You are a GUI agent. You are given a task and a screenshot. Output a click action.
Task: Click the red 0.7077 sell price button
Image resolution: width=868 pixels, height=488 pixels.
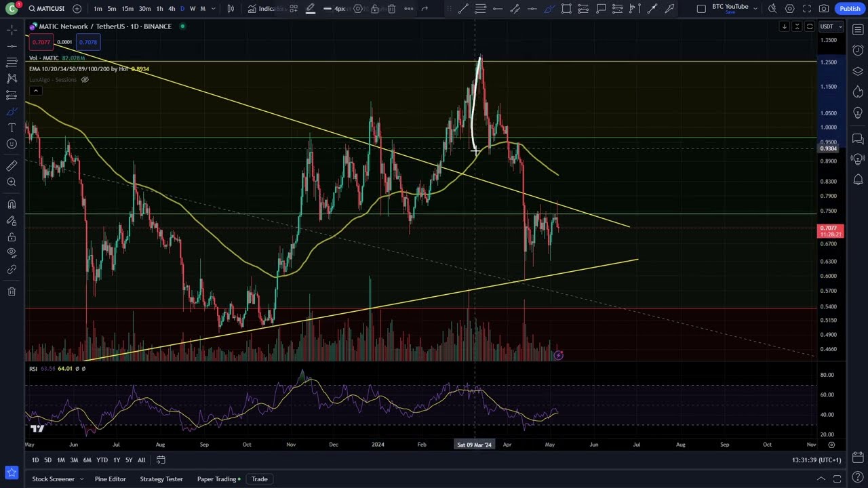coord(41,42)
